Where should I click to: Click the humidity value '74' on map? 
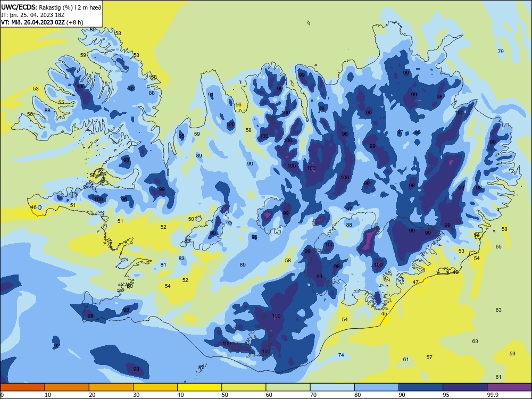coord(341,355)
